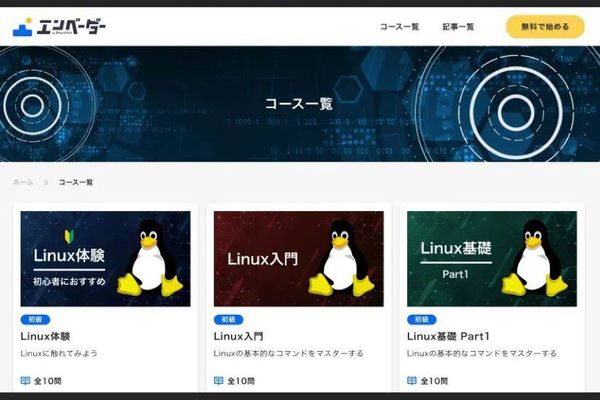Image resolution: width=600 pixels, height=400 pixels.
Task: Click the Envader site logo
Action: tap(59, 27)
